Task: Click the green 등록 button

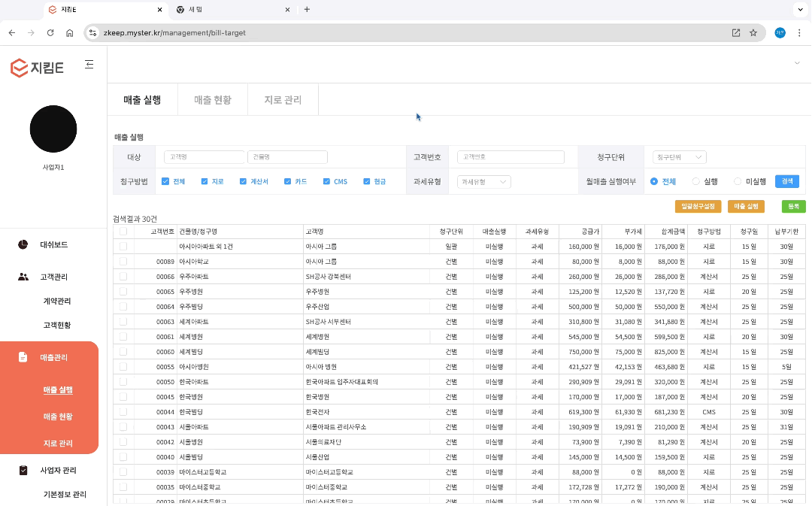Action: (793, 206)
